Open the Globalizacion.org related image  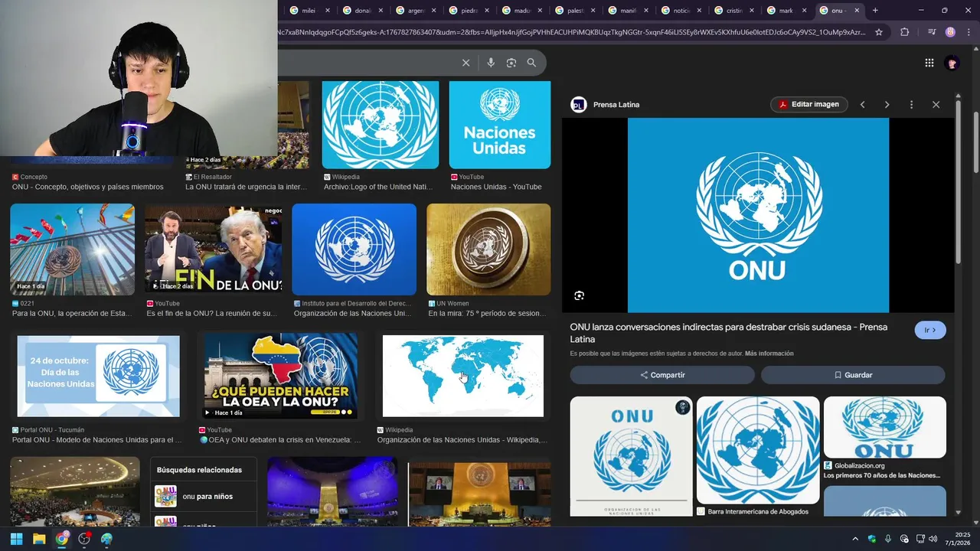click(x=884, y=427)
